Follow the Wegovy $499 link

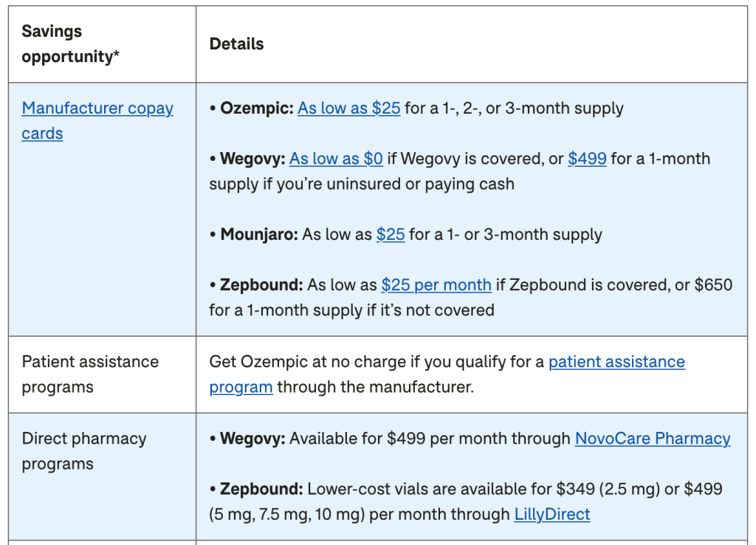tap(587, 159)
